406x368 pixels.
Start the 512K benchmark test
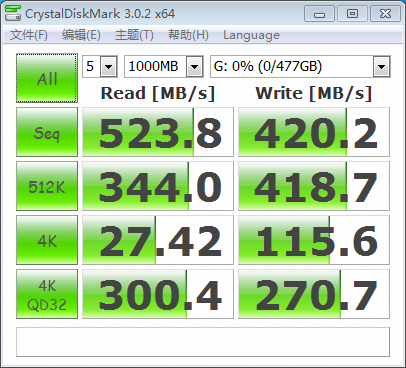47,186
